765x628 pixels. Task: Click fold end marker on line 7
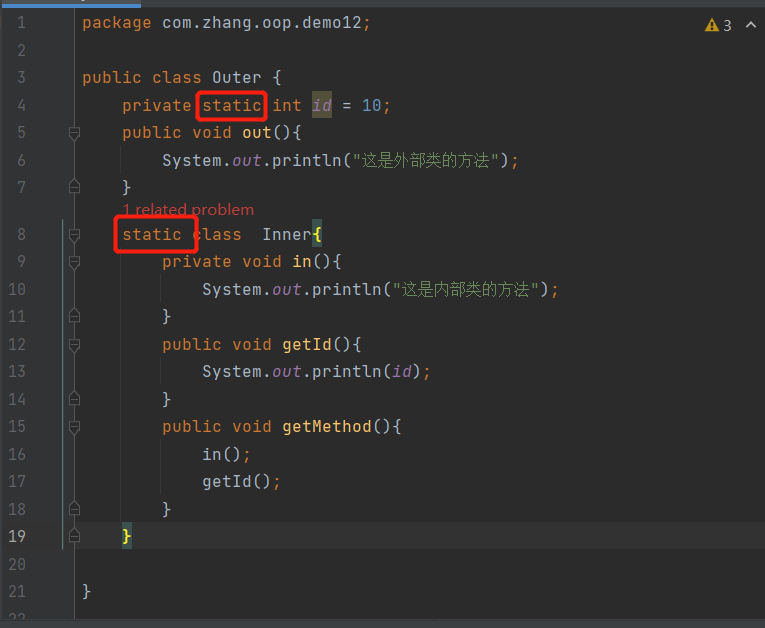coord(74,187)
